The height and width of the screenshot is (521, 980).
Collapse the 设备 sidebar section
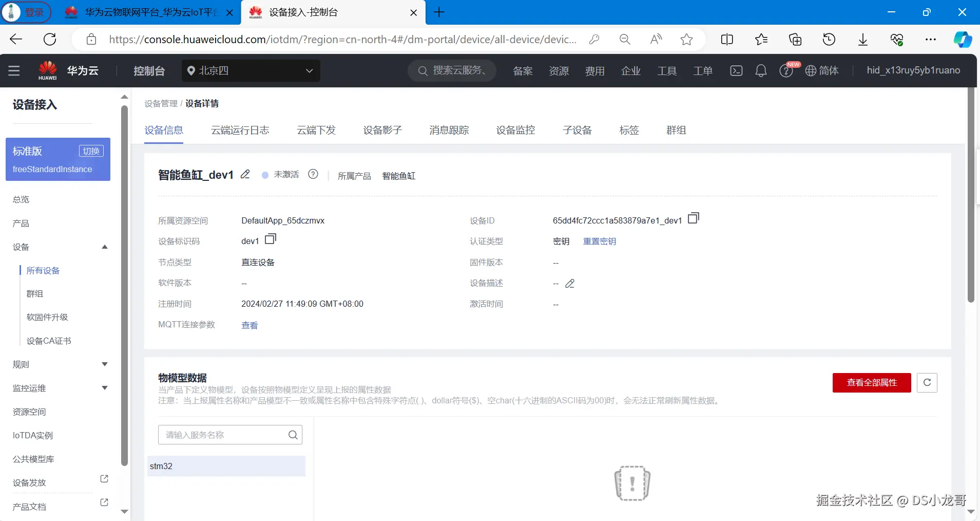click(x=105, y=247)
